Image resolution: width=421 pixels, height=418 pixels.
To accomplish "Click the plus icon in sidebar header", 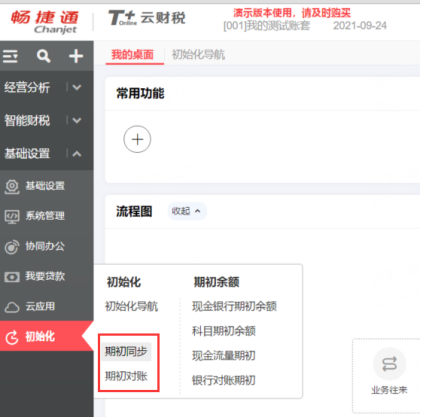I will [x=76, y=56].
